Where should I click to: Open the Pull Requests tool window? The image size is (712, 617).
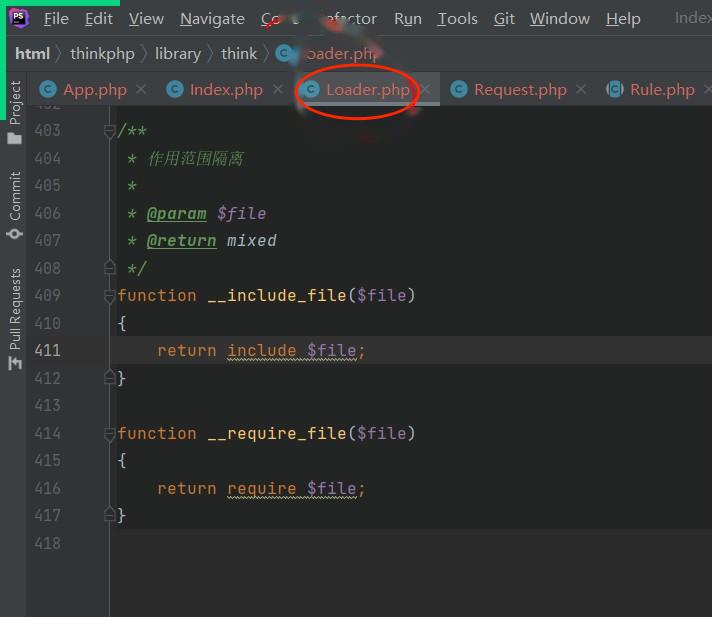(15, 319)
